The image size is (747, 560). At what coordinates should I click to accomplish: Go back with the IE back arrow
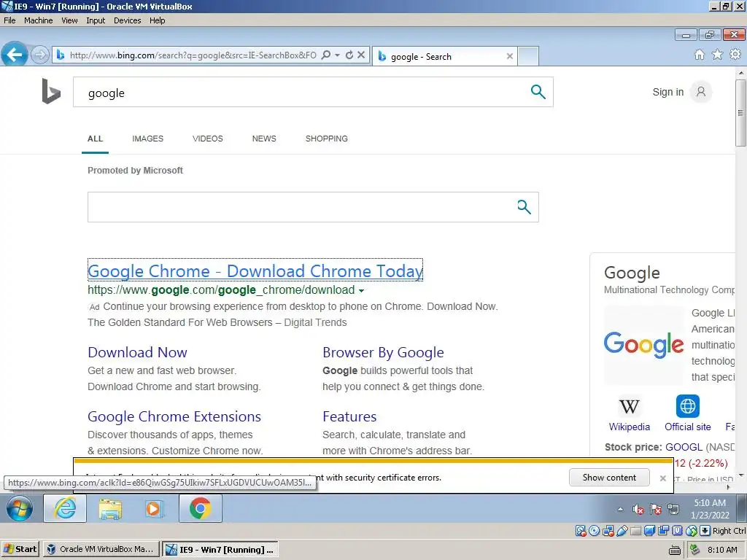click(15, 54)
